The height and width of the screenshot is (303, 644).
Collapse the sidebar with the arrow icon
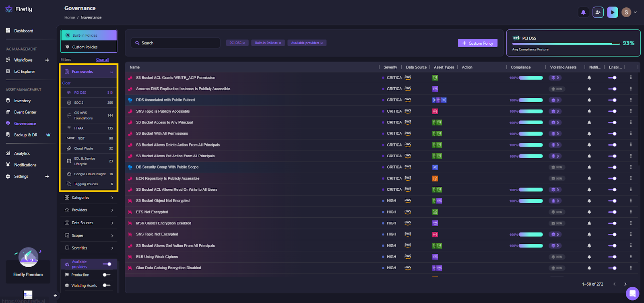click(x=56, y=295)
